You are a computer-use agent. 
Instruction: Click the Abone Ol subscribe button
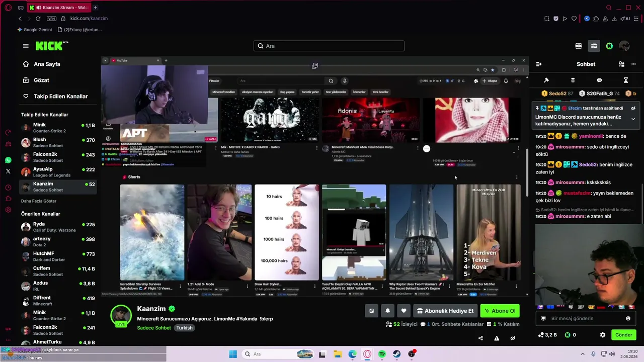coord(500,311)
